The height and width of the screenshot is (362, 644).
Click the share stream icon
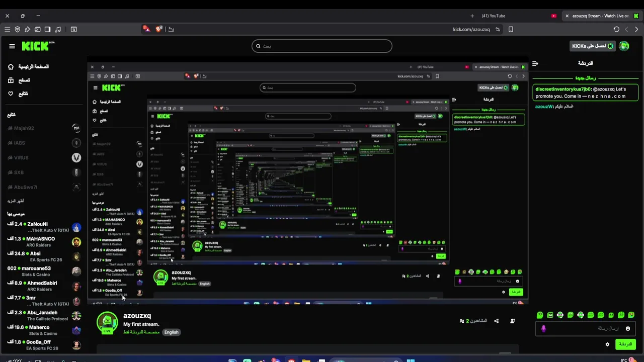click(497, 321)
